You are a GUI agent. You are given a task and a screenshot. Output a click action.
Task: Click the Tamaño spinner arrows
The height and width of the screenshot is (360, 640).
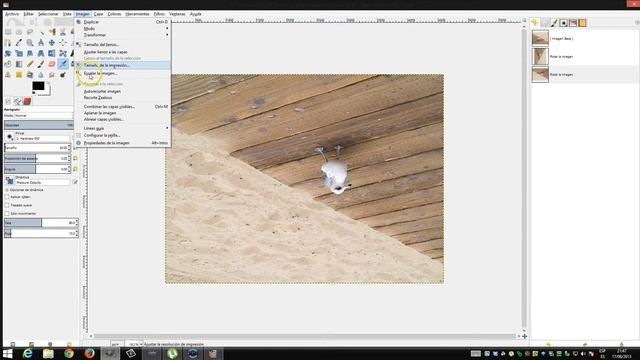(x=69, y=148)
